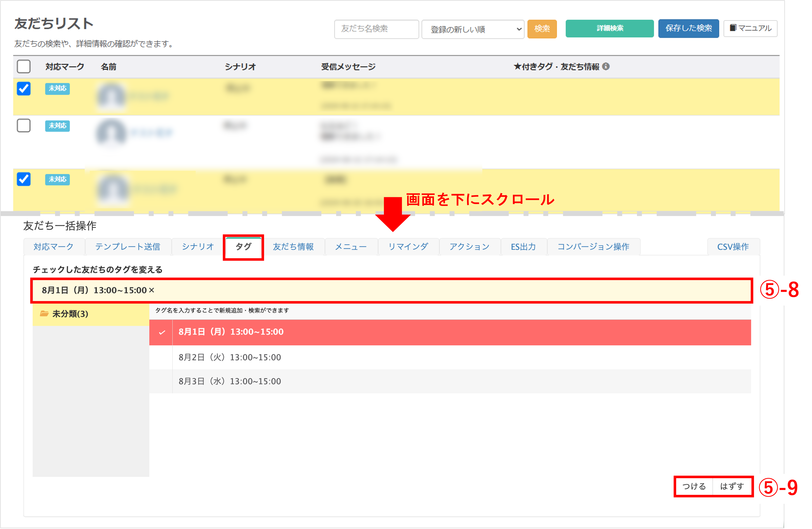
Task: Click the info icon beside ★付きタグ・友だち情報
Action: [606, 67]
